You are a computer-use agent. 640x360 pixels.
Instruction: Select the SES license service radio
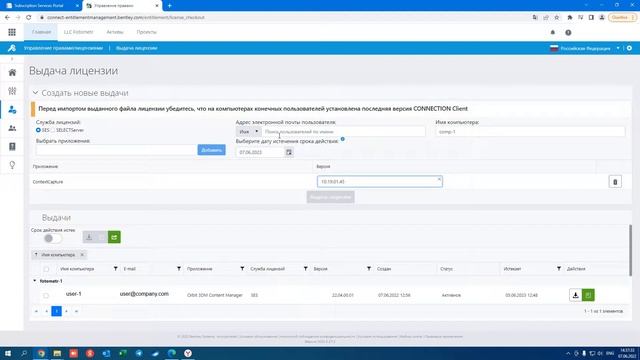pos(38,130)
